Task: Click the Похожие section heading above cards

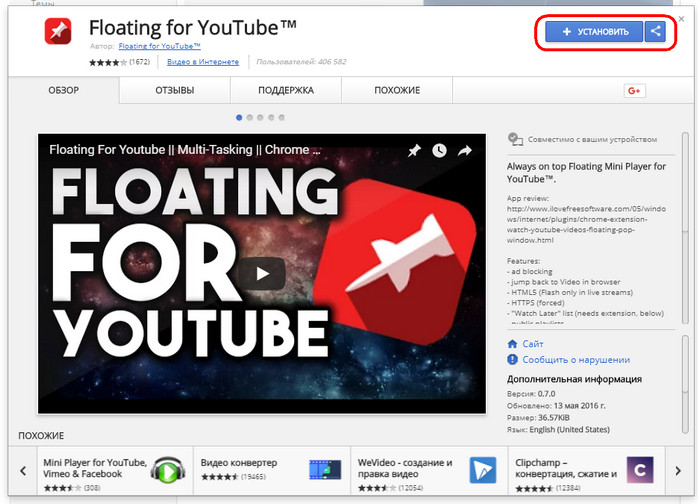Action: (41, 436)
